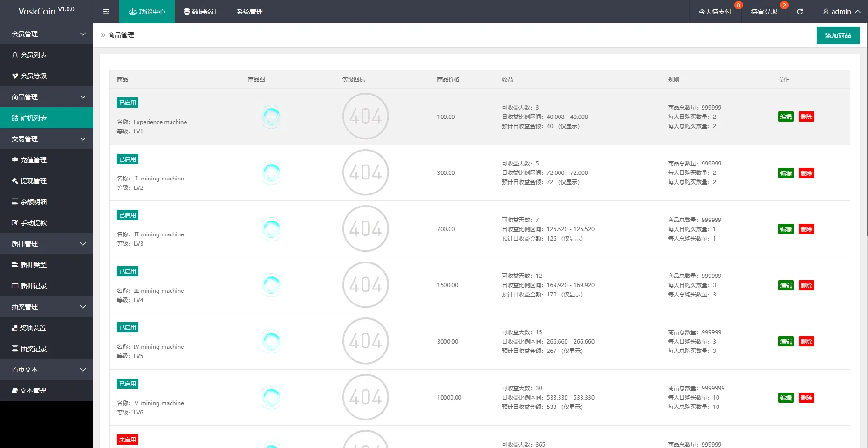Click the sidebar collapse hamburger icon
Screen dimensions: 868x448
[106, 12]
